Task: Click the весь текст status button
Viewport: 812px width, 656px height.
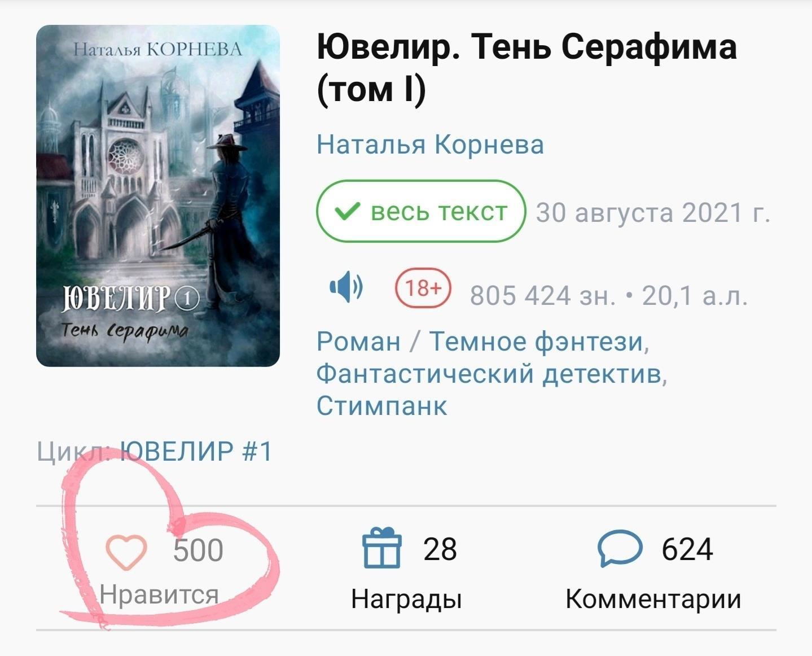Action: coord(421,211)
